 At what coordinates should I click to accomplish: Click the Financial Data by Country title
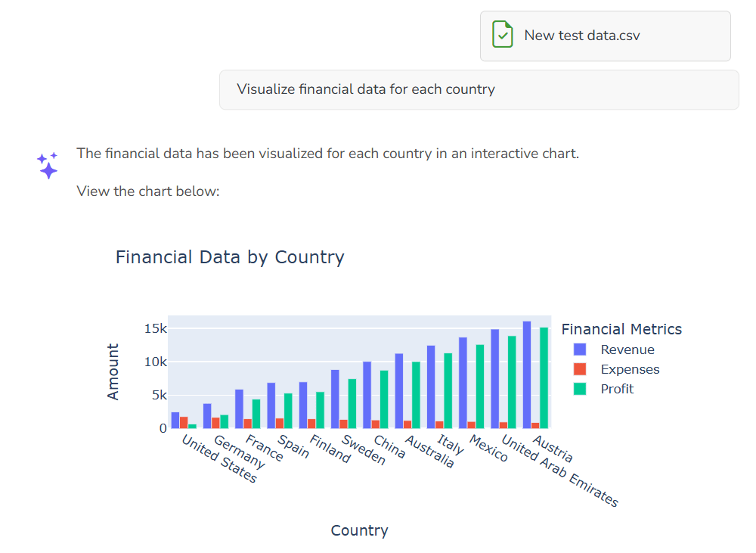pos(230,257)
